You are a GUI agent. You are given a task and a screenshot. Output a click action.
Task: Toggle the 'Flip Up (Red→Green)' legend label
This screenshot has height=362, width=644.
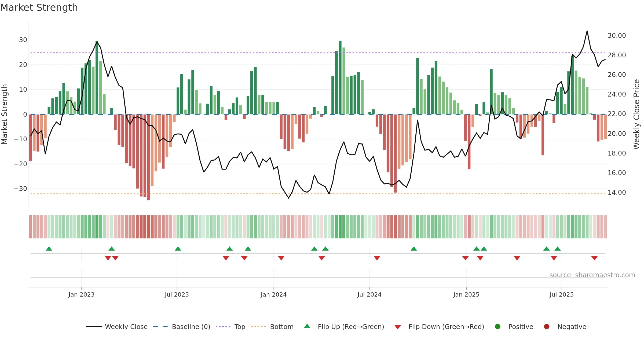coord(351,327)
